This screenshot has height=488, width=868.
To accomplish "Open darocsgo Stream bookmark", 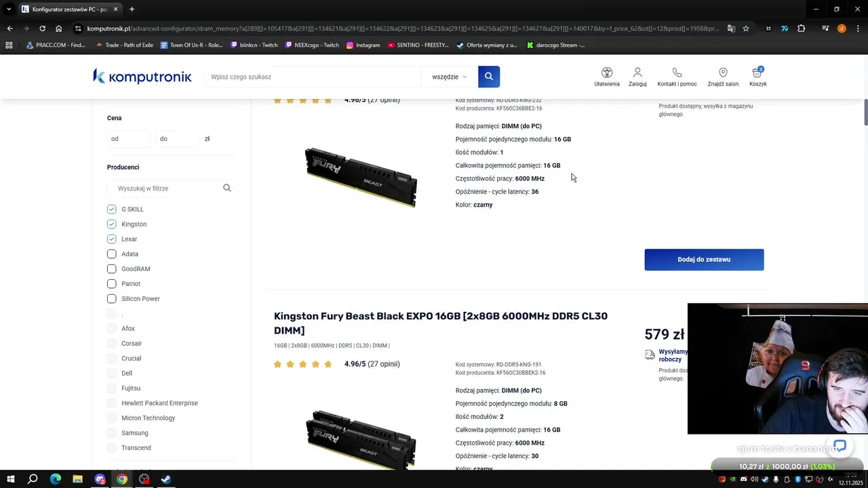I will 555,45.
